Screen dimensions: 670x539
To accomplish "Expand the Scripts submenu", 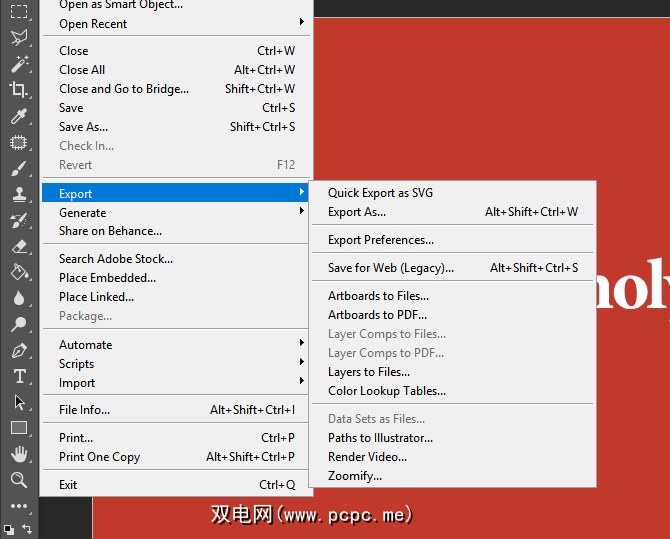I will [176, 364].
